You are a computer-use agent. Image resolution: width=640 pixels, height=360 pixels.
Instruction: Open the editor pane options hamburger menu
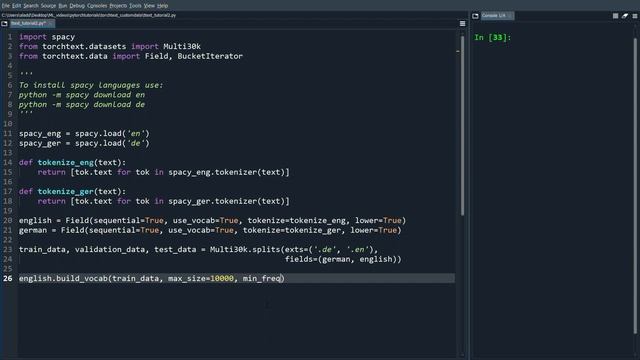[462, 24]
